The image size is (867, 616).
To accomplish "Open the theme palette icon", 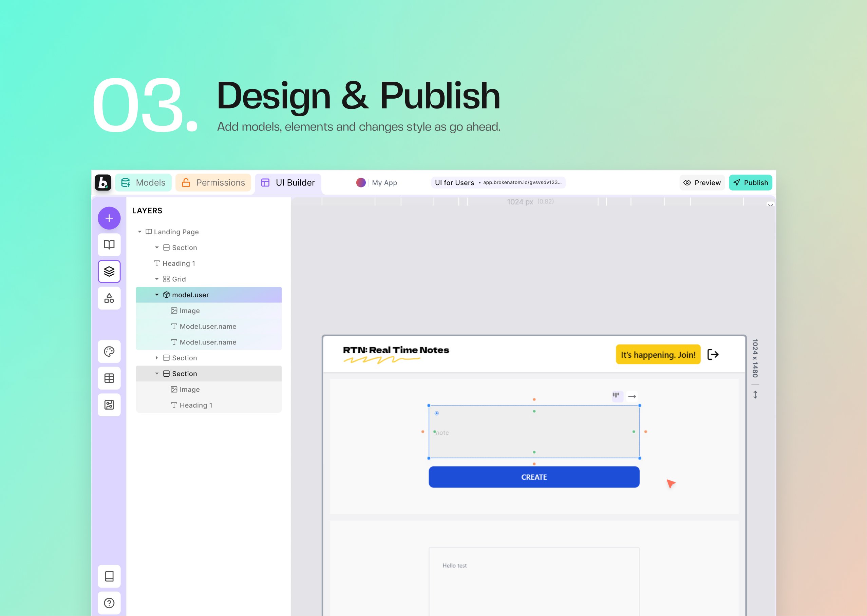I will [109, 351].
